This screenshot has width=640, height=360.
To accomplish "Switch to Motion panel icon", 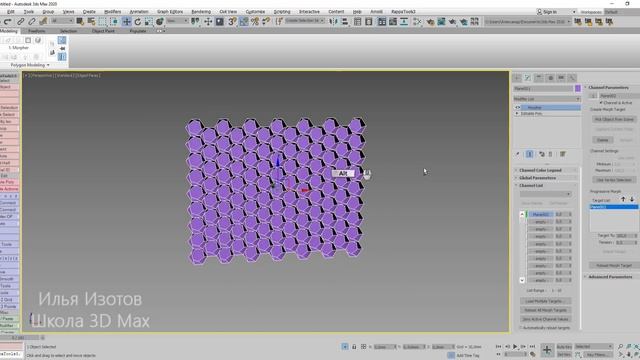I will coord(550,78).
